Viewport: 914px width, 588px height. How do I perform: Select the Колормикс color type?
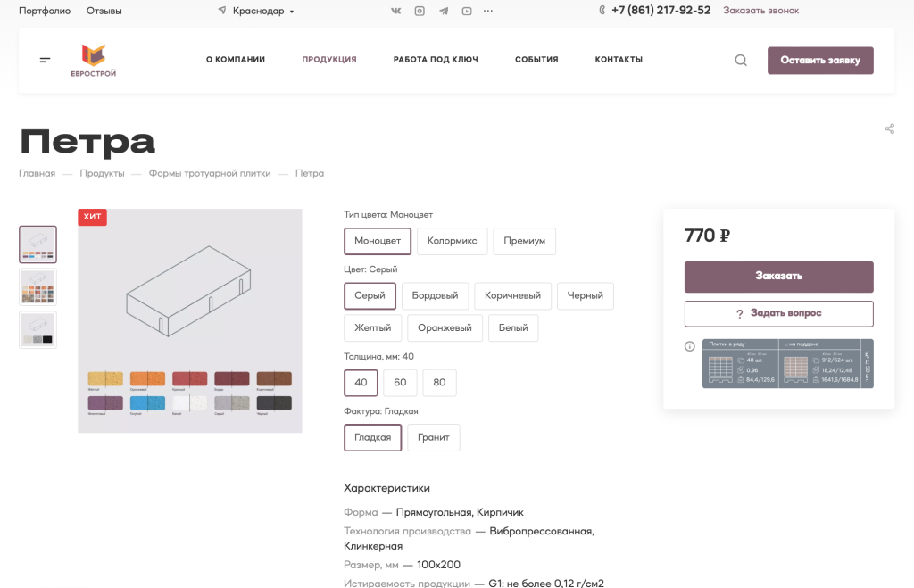[452, 241]
